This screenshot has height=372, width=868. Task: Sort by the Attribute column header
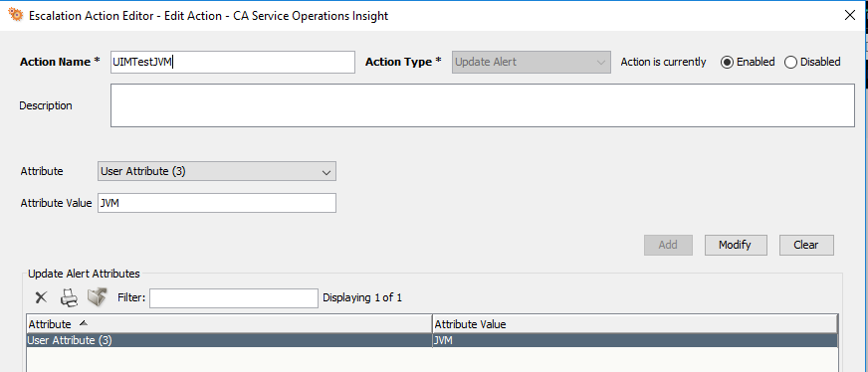229,324
